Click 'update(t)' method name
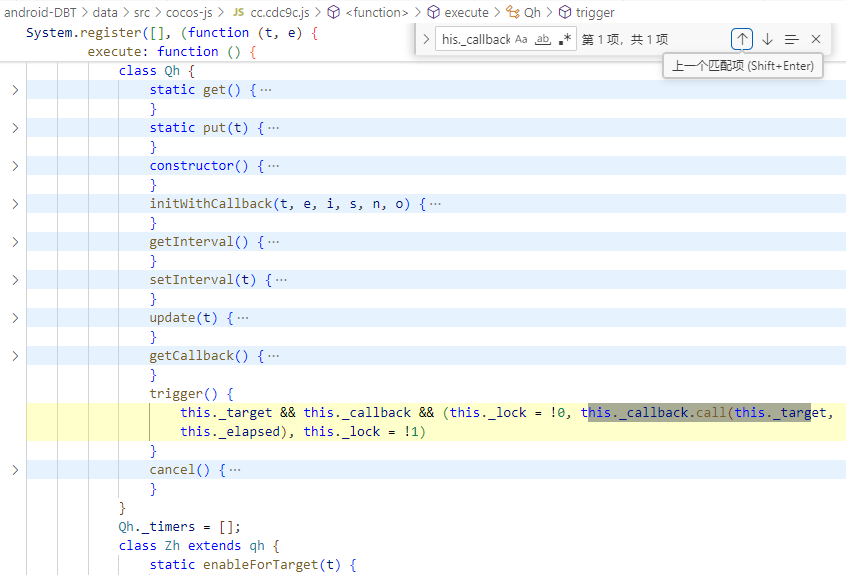846x575 pixels. [183, 318]
